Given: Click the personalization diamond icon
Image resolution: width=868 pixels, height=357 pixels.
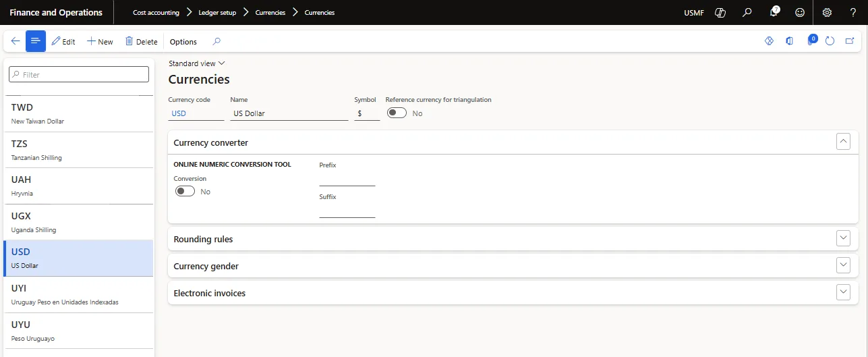Looking at the screenshot, I should [x=769, y=41].
